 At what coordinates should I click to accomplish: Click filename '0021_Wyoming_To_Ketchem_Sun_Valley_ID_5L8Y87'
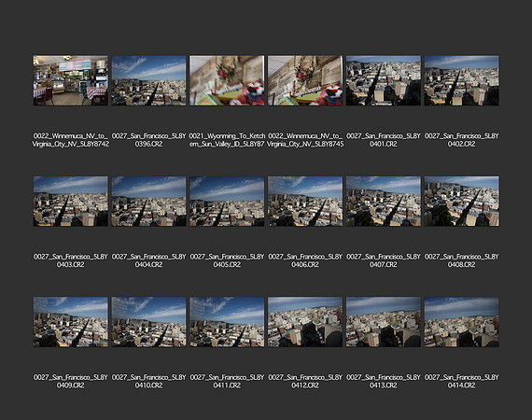(227, 140)
